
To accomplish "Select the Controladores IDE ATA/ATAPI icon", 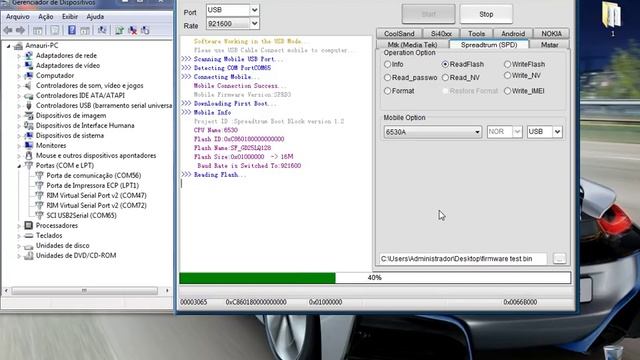I will click(29, 96).
